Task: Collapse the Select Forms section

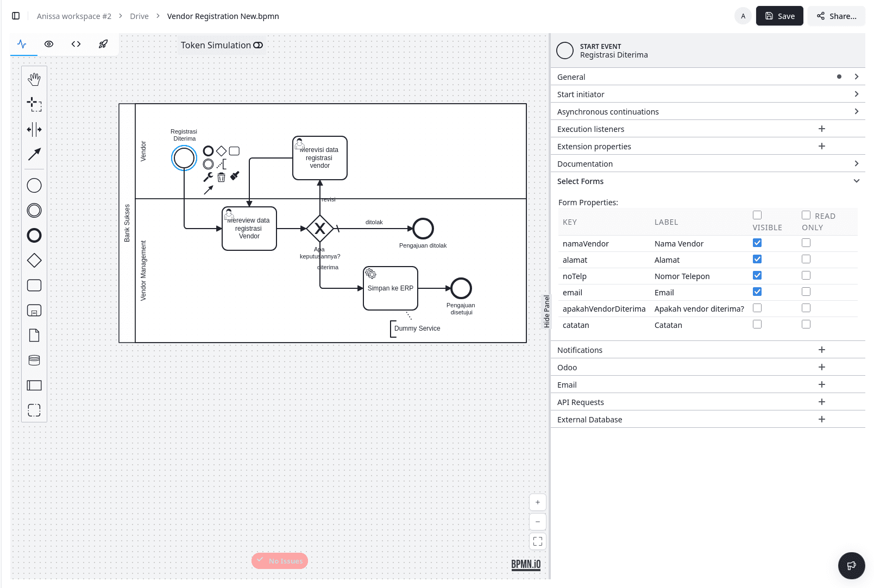Action: click(x=856, y=181)
